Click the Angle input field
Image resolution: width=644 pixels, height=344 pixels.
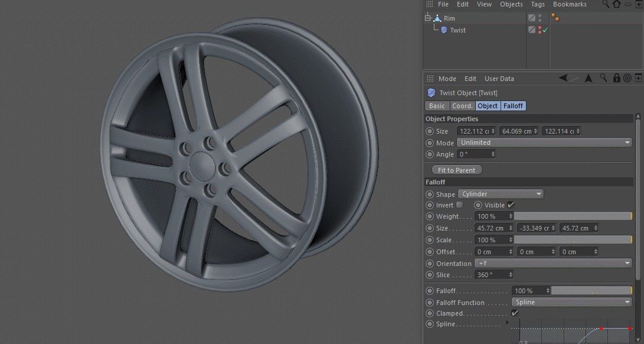click(x=473, y=154)
